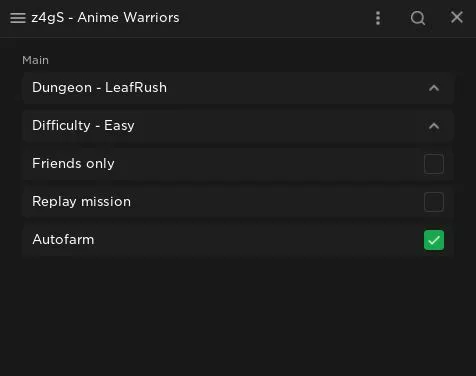Click the Autofarm label text
Screen dimensions: 476x376
[x=63, y=240]
